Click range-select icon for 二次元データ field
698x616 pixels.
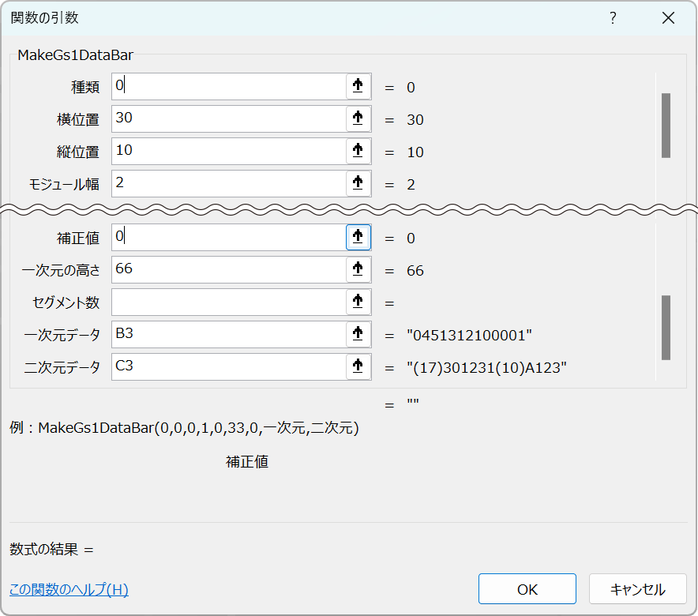coord(358,367)
